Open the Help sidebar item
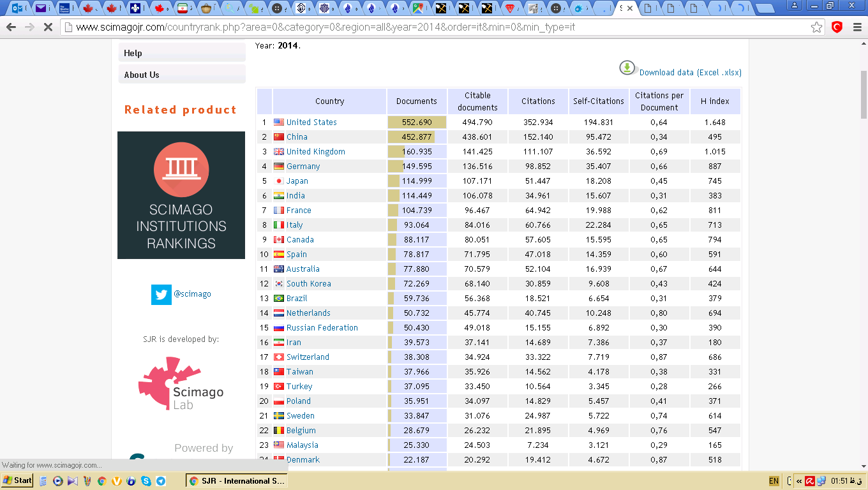Screen dimensions: 868x490 click(182, 53)
